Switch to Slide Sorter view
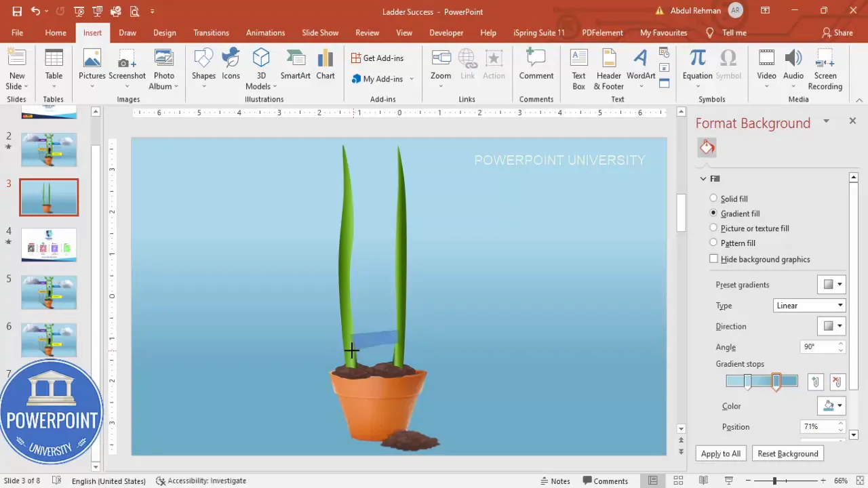Screen dimensions: 868x488 click(x=678, y=481)
